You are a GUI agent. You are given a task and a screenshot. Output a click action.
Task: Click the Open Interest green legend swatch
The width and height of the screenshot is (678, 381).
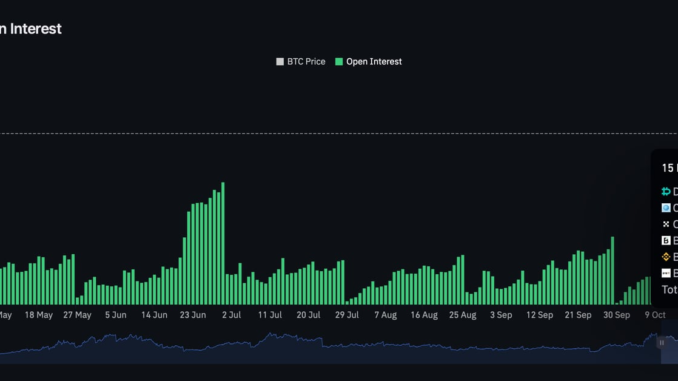[339, 62]
